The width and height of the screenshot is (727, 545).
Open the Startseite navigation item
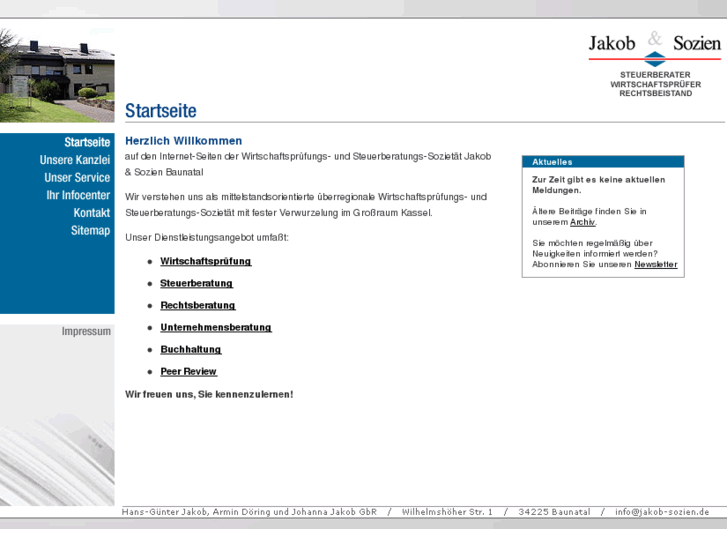87,142
